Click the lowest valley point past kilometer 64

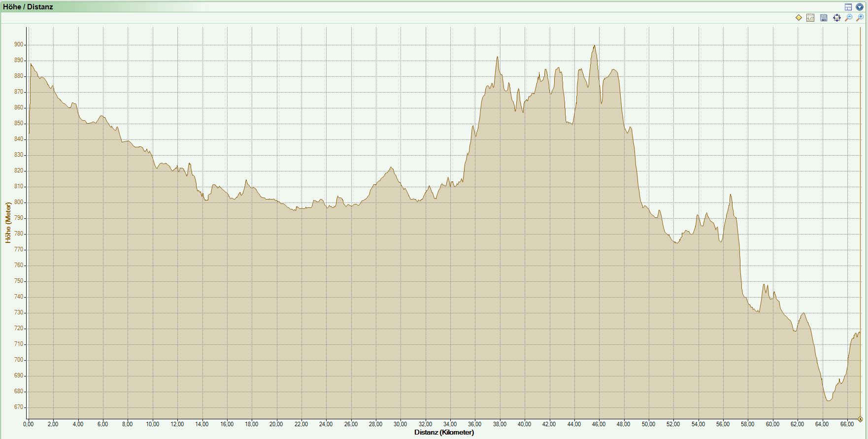(x=829, y=400)
